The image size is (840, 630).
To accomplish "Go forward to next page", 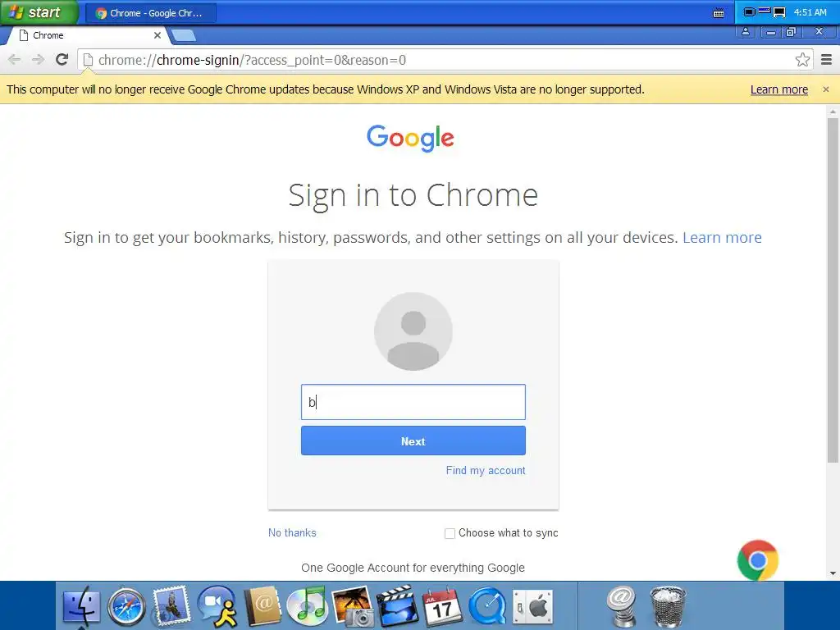I will pyautogui.click(x=38, y=59).
